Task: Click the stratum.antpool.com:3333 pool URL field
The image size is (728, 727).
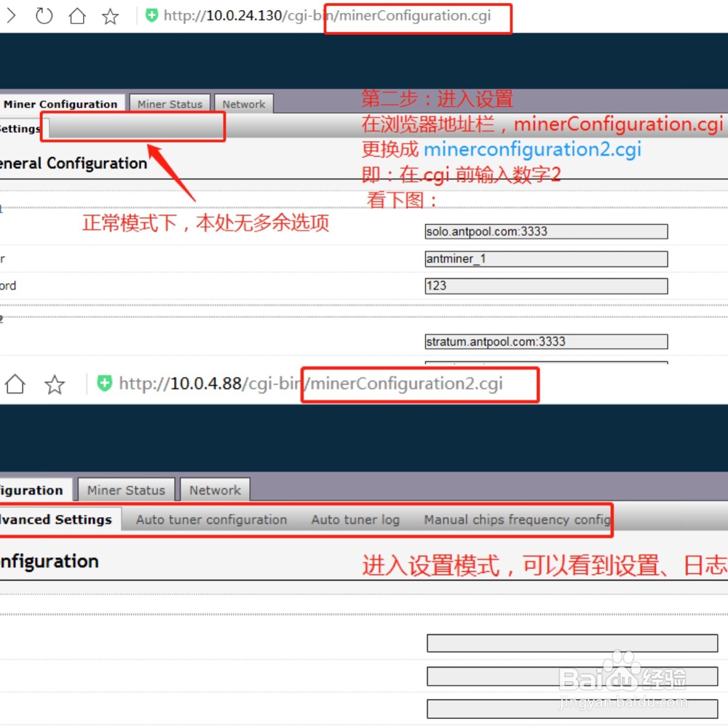Action: (x=546, y=342)
